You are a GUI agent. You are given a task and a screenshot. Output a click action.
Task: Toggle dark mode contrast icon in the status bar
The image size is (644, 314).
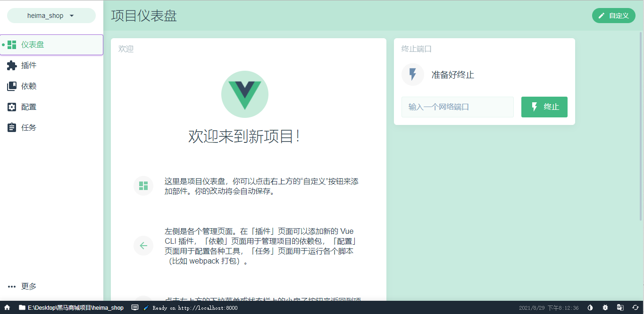tap(590, 307)
